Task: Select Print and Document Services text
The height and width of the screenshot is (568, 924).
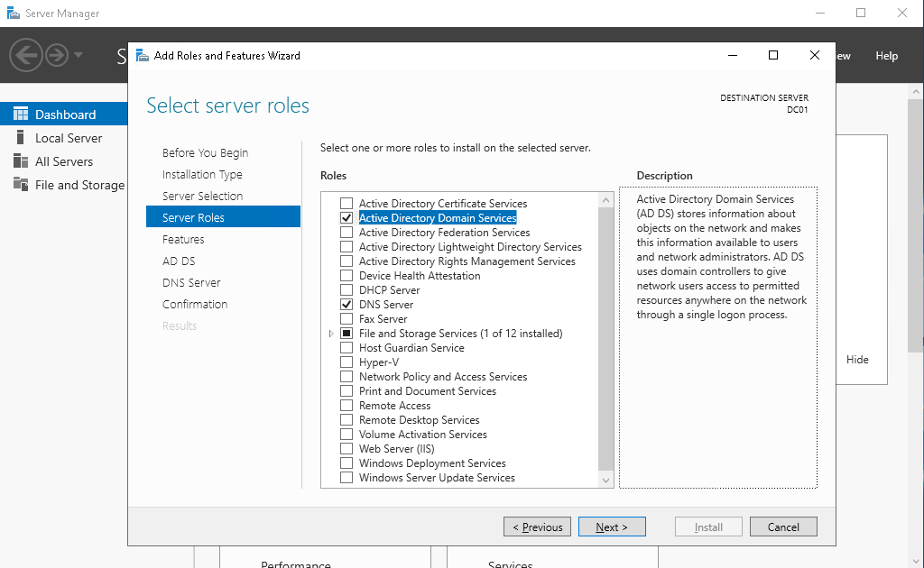Action: click(x=427, y=391)
